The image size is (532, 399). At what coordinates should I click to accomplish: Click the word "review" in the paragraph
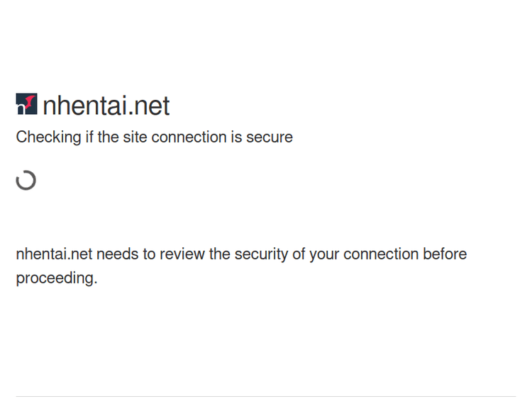(x=182, y=254)
